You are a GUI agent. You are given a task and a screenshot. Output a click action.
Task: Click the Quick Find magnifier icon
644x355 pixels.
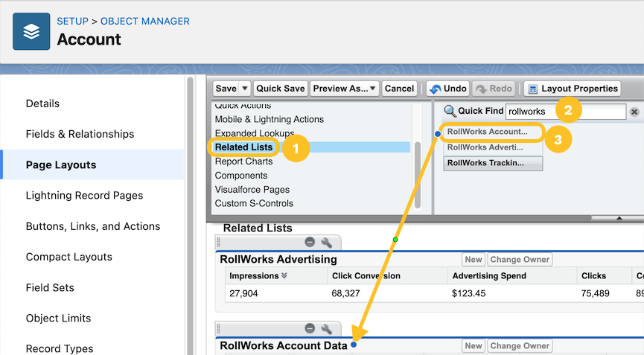point(450,111)
